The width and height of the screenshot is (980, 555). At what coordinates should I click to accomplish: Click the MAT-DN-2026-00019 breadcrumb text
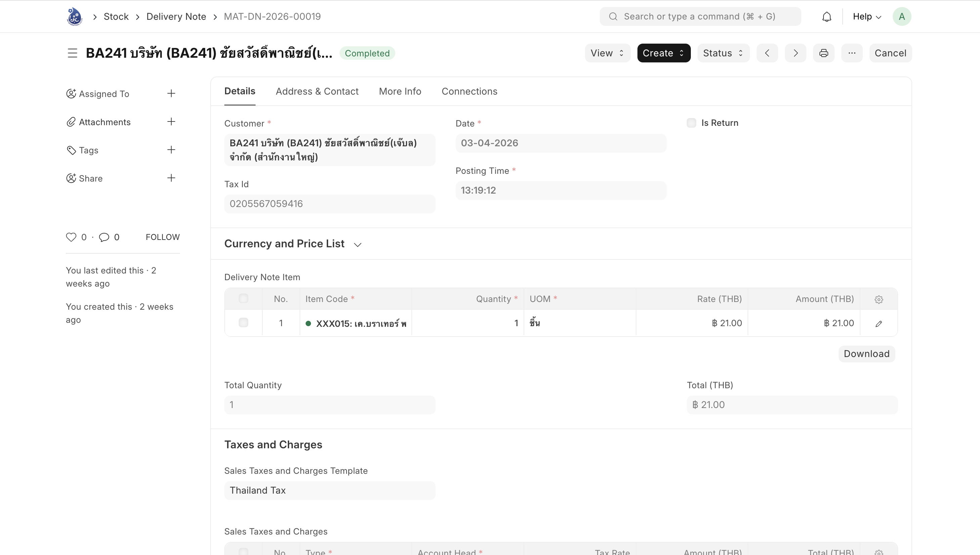272,16
